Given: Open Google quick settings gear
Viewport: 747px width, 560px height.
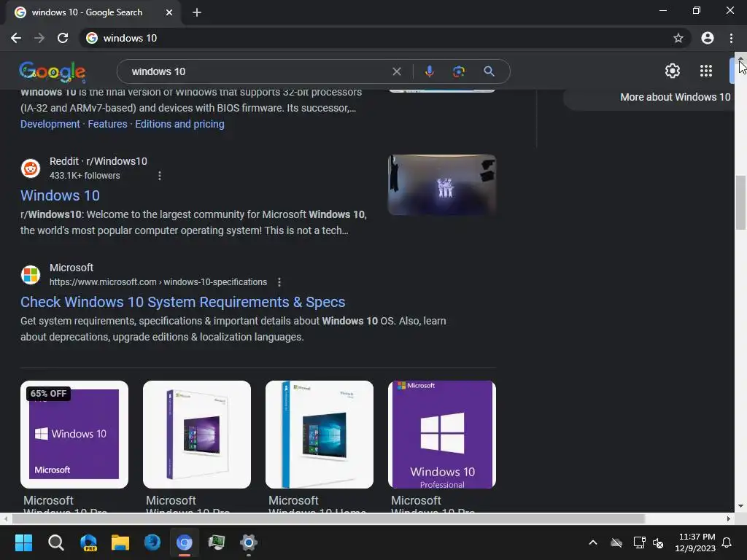Looking at the screenshot, I should tap(672, 71).
